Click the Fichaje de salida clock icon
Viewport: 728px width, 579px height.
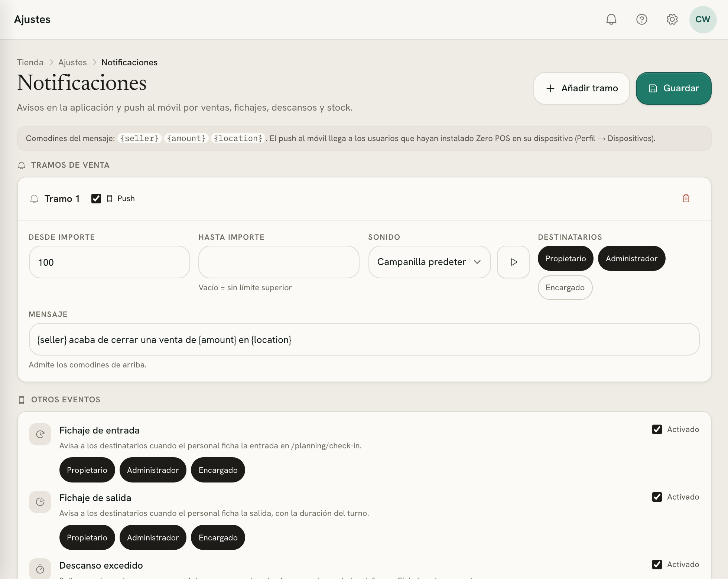pos(40,502)
